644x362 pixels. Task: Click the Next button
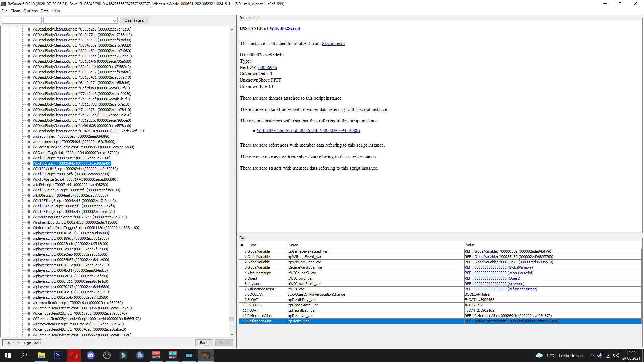pyautogui.click(x=224, y=343)
